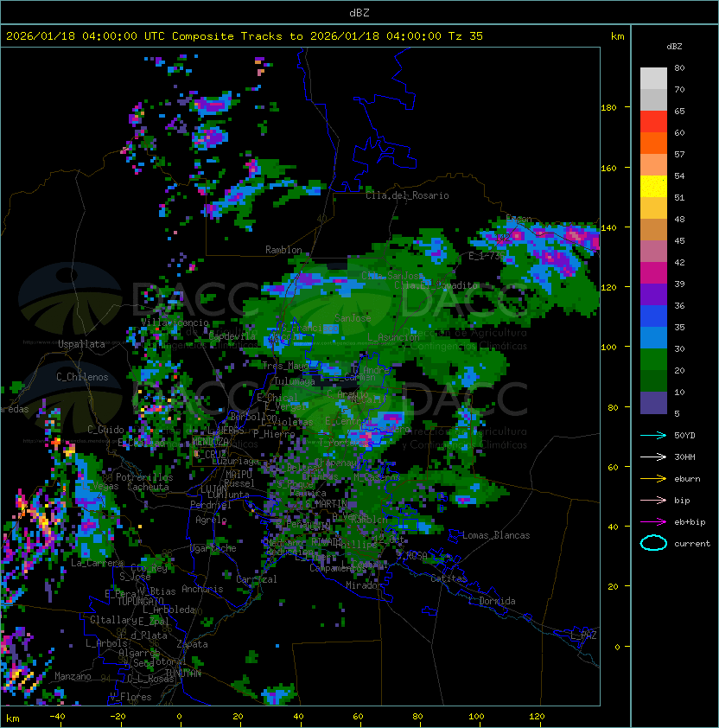Click the 'Cila.del_Rosario' map label
The height and width of the screenshot is (728, 719).
[407, 195]
